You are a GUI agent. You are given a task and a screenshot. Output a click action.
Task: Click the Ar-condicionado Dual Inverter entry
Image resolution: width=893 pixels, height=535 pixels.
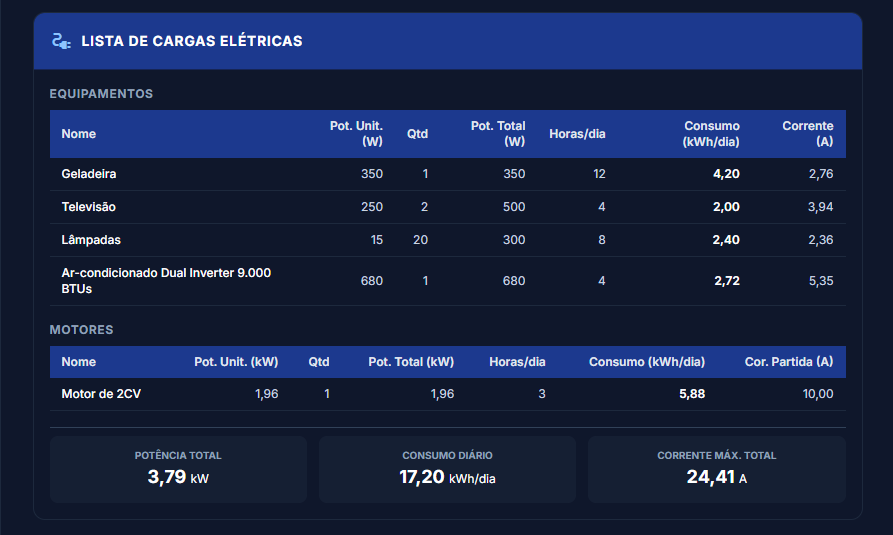pos(166,281)
